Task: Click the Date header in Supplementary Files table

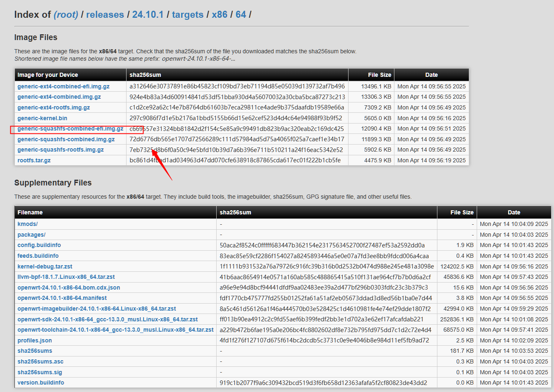Action: point(514,212)
